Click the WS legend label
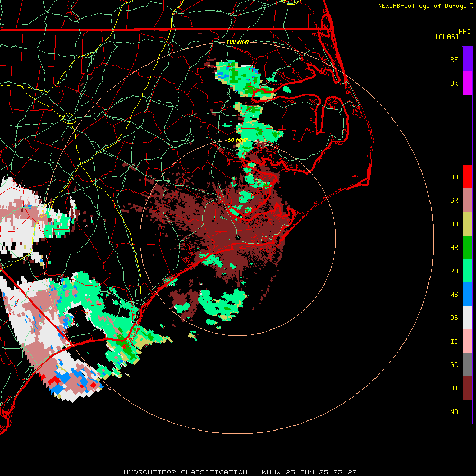Screen dimensions: 476x476 (454, 295)
